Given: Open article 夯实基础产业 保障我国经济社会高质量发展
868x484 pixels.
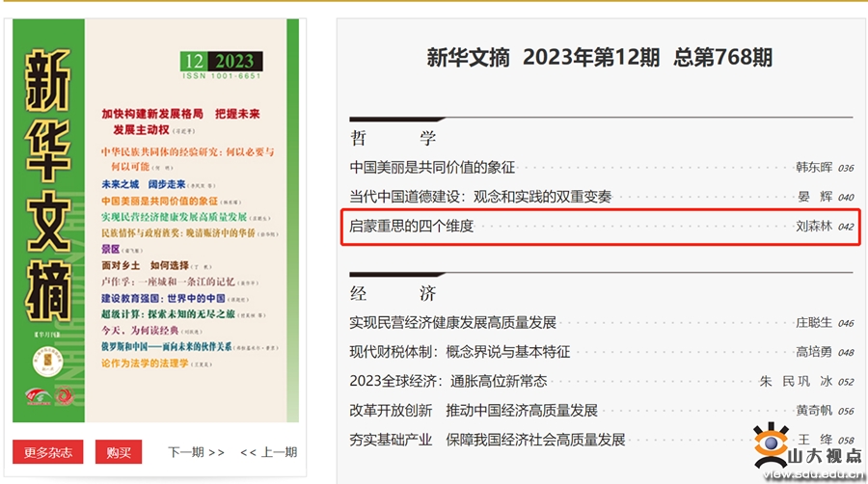Looking at the screenshot, I should (x=487, y=439).
